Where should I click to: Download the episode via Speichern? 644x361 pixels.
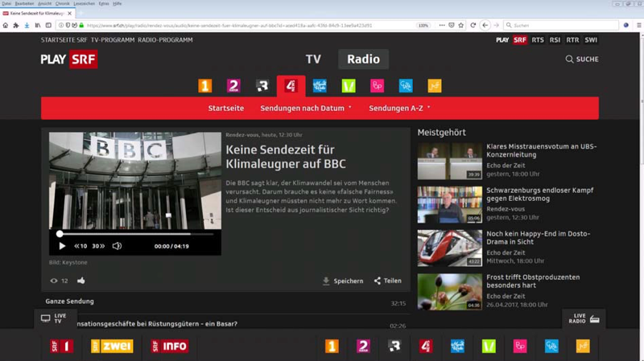click(342, 281)
